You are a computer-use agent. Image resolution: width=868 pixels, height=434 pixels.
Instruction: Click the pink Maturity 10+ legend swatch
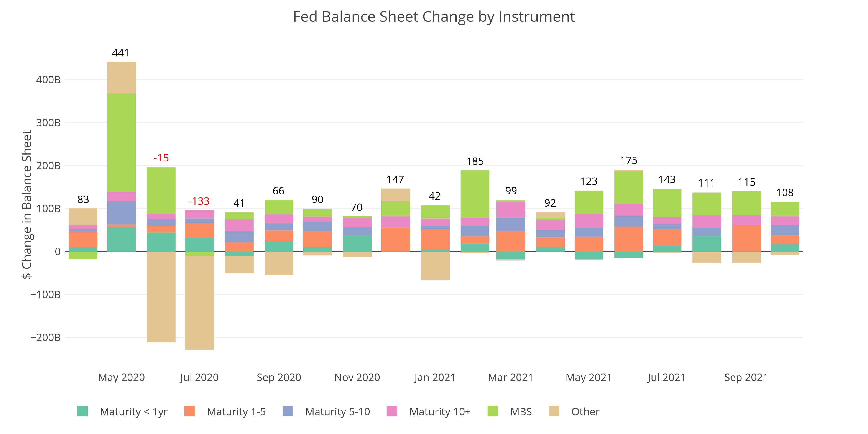tap(392, 411)
